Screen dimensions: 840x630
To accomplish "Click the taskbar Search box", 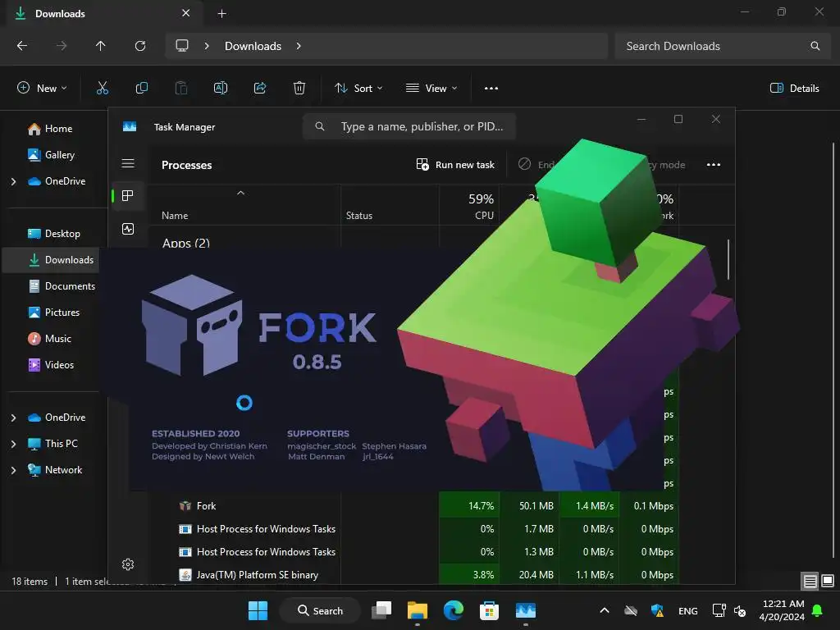I will point(320,610).
